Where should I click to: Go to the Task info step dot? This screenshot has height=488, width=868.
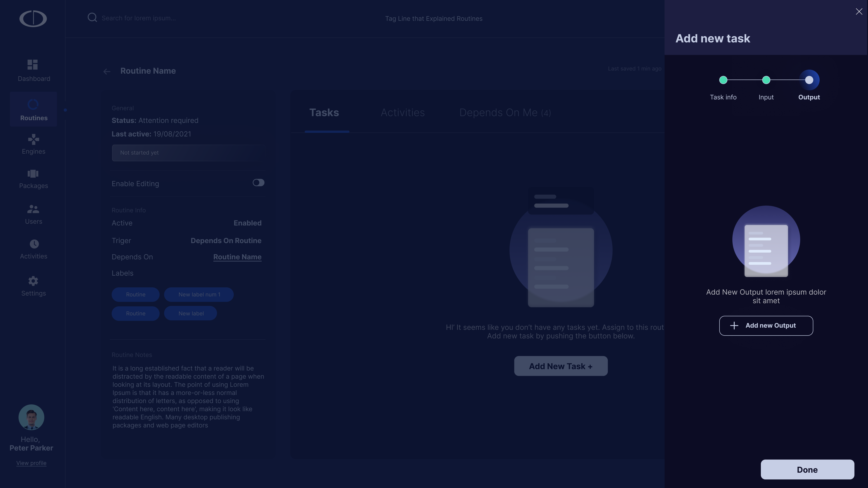(723, 80)
